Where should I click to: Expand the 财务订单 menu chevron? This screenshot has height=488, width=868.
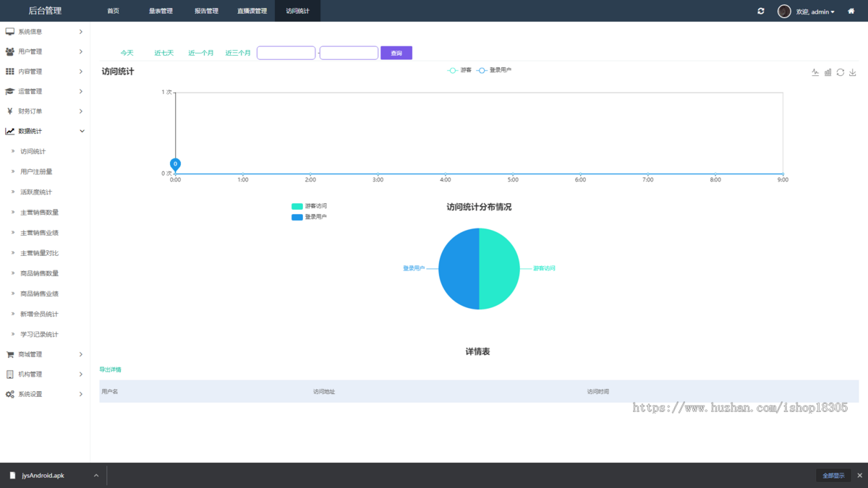(81, 111)
